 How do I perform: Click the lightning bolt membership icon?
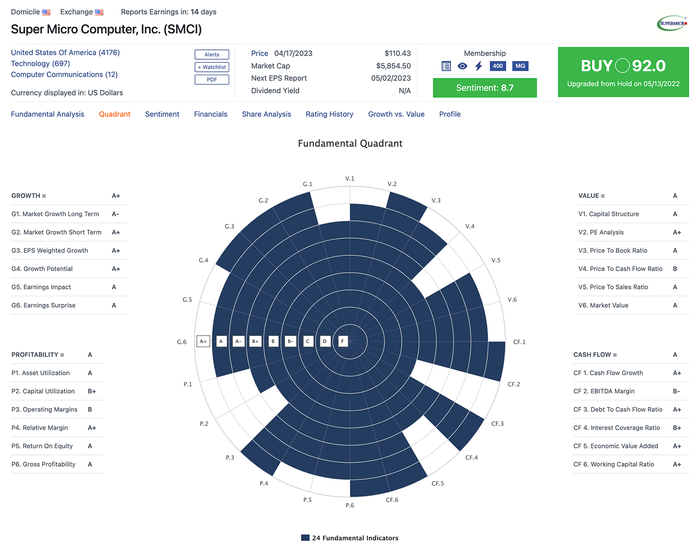pos(478,66)
